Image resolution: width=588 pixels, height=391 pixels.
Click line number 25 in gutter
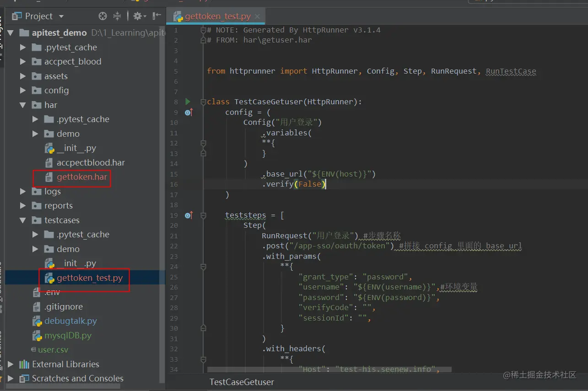click(x=174, y=277)
